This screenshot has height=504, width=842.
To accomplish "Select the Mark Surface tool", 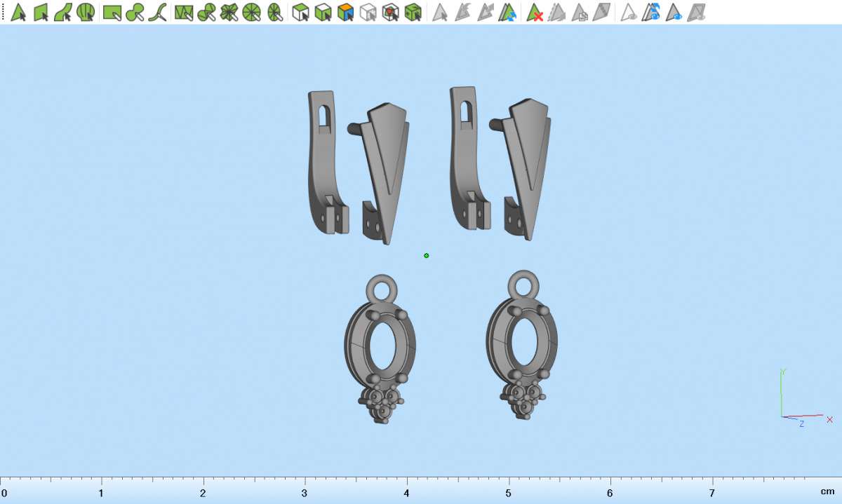I will (x=63, y=12).
